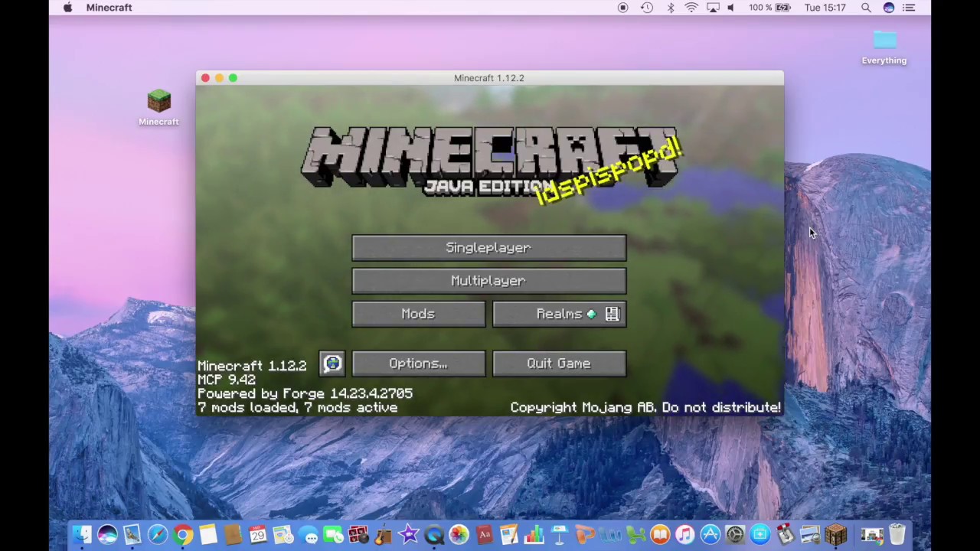The width and height of the screenshot is (980, 551).
Task: Click the "MCP 9.42" version text
Action: [226, 380]
